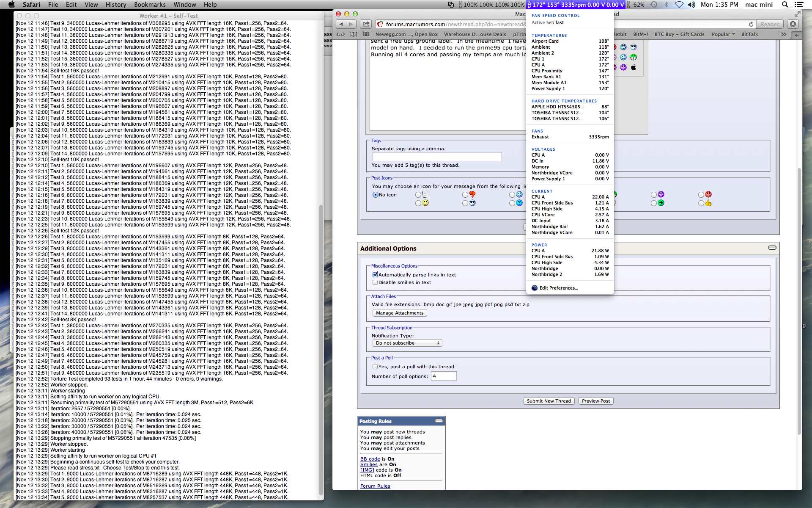The image size is (812, 508).
Task: Insert the sunglasses cool smiley in editor
Action: point(634,47)
